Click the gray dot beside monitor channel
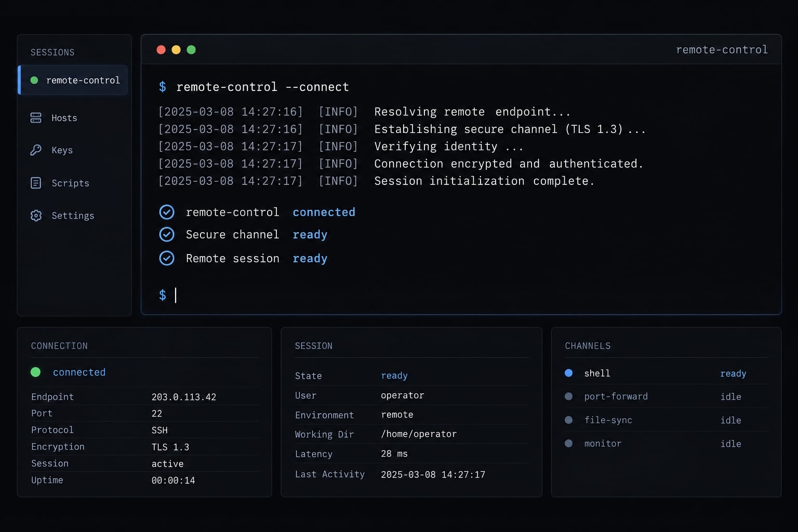This screenshot has height=532, width=798. click(x=569, y=443)
